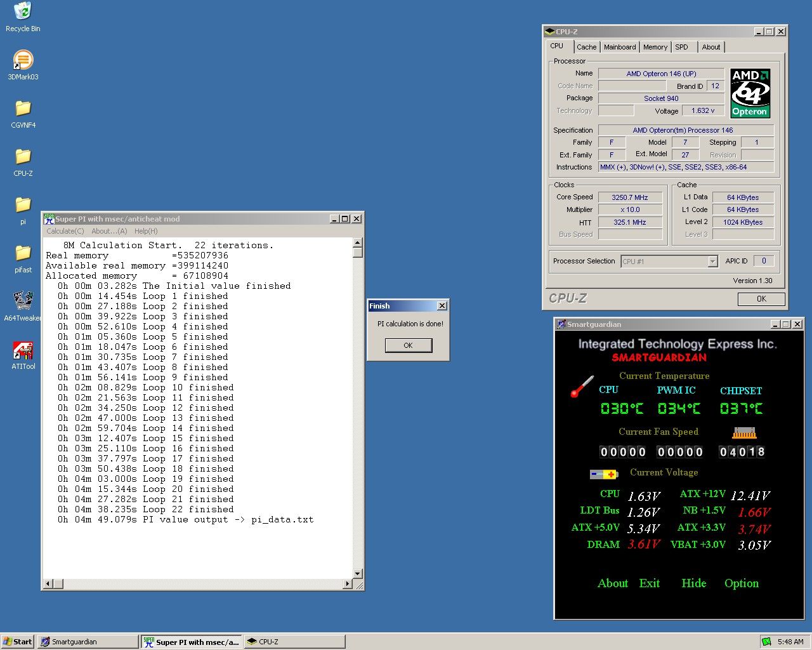Click the Exit link in Smartguardian

click(x=650, y=583)
